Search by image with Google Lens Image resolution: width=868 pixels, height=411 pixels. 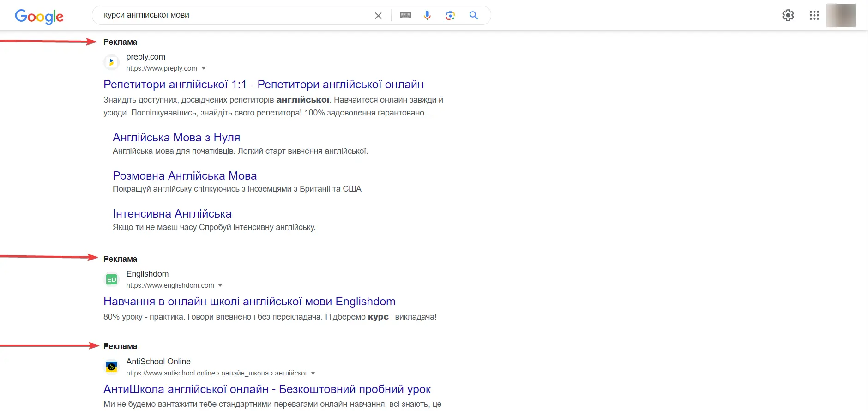coord(450,16)
